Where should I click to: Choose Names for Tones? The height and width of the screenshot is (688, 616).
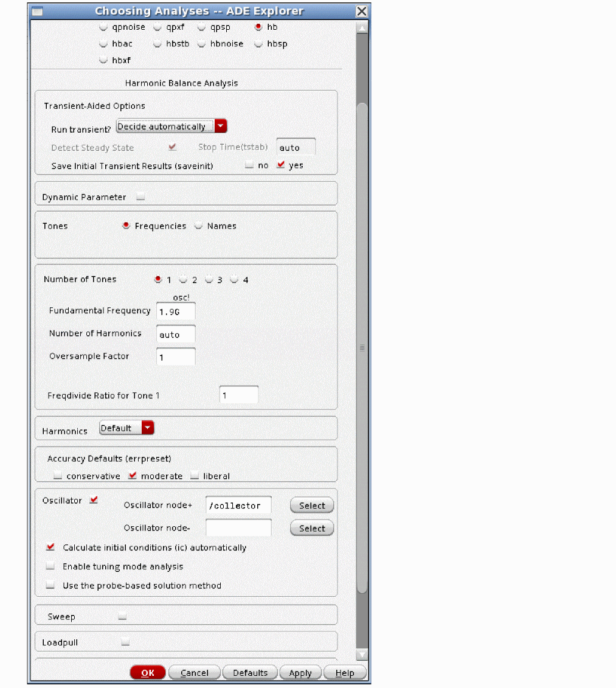point(198,226)
